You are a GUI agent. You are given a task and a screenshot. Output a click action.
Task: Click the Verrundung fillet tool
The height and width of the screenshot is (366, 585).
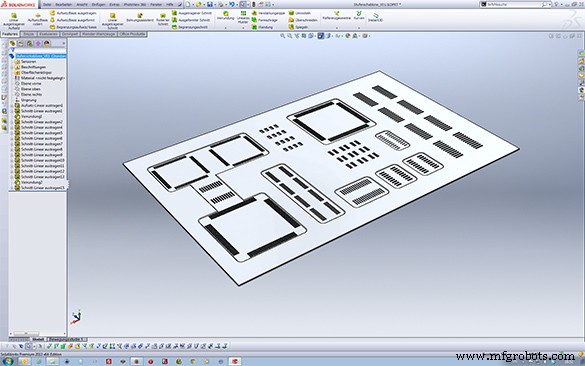click(225, 16)
